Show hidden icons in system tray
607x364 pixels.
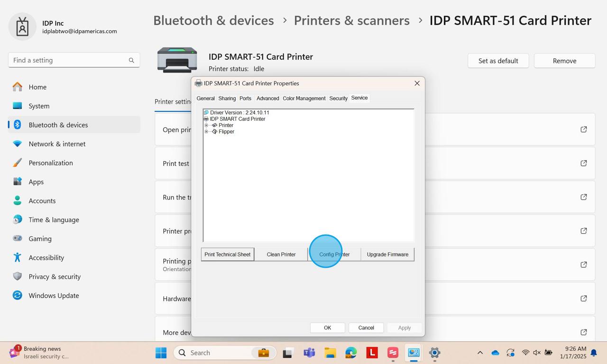[480, 353]
